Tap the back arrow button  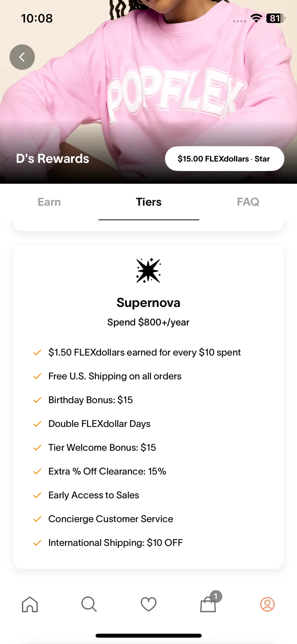(22, 57)
